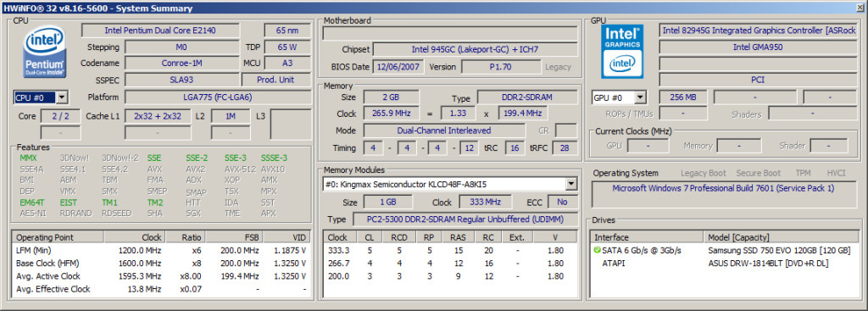Click the 2 / 2 core count value
Screen dimensions: 868x311
coord(60,116)
